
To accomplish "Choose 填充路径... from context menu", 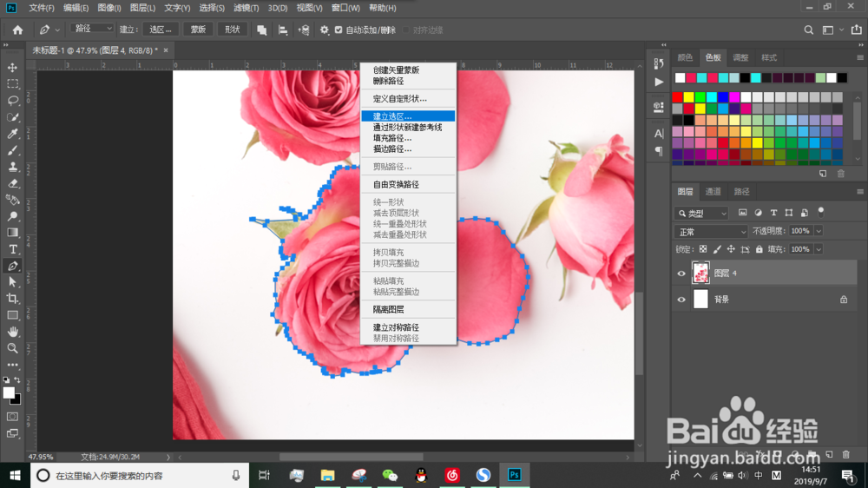I will [x=408, y=138].
